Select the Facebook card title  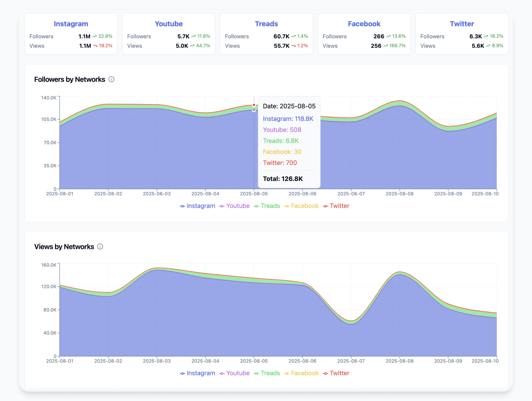pyautogui.click(x=364, y=24)
